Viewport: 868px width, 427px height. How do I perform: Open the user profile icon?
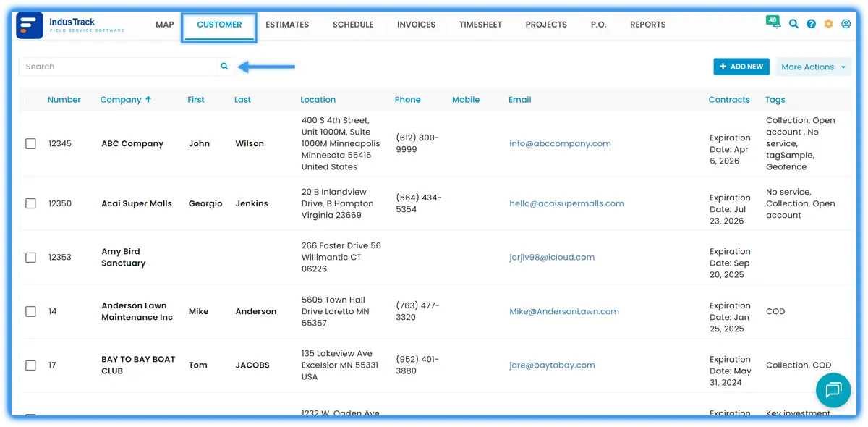click(x=846, y=24)
